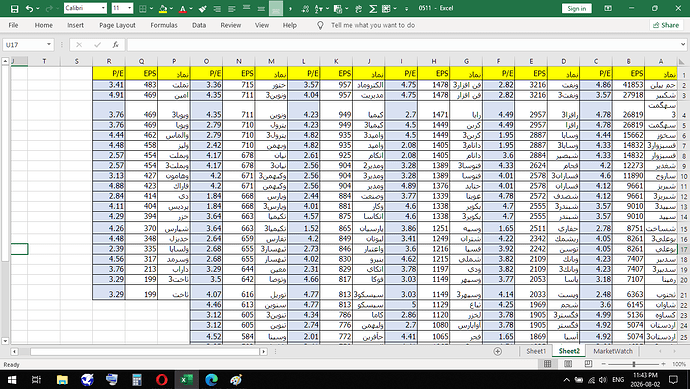Click the Align Left icon in toolbar
Viewport: 690px width, 389px height.
232,8
